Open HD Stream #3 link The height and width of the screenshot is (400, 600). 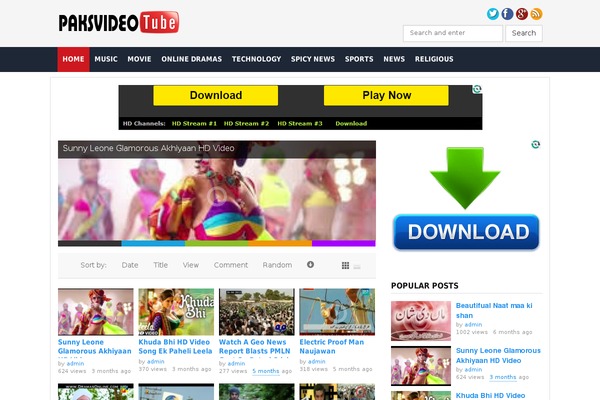[300, 124]
